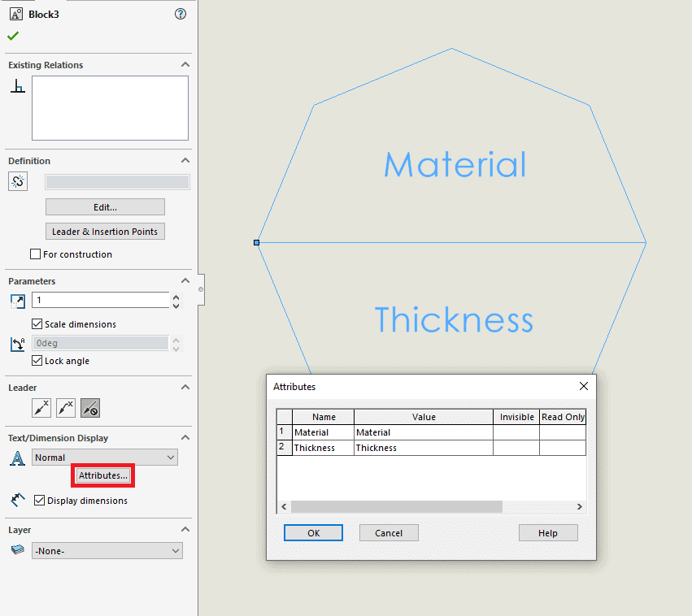Click the Invisible column header
The image size is (692, 616).
[516, 417]
